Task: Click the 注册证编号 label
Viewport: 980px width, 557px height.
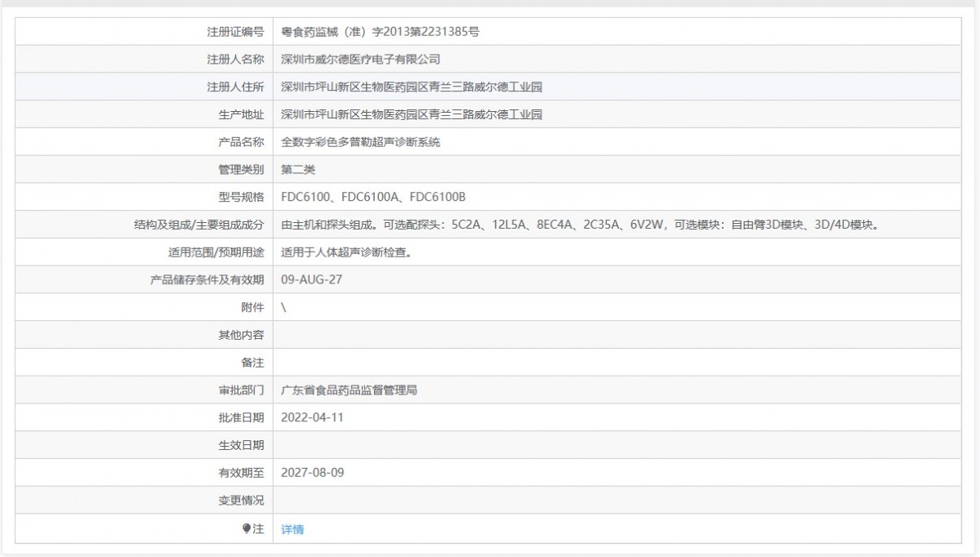Action: [235, 32]
